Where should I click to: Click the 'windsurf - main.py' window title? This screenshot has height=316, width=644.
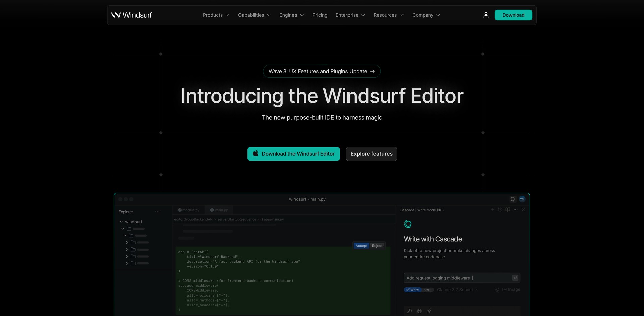[x=307, y=199]
